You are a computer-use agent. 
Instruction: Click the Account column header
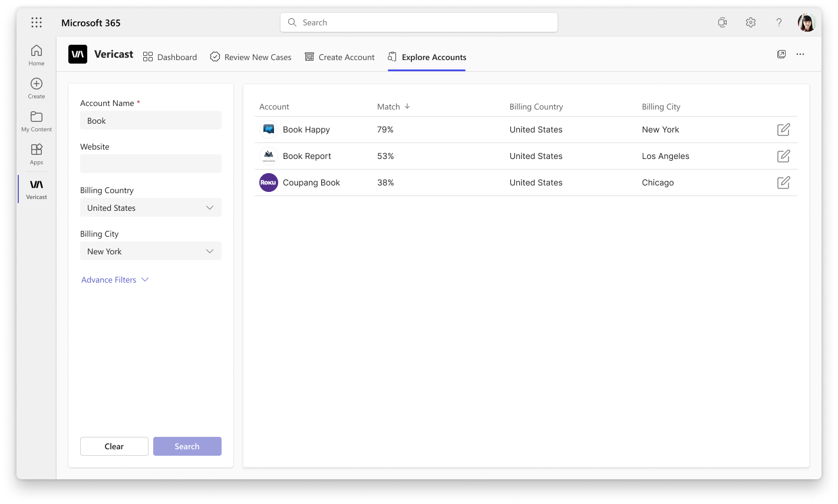coord(274,107)
